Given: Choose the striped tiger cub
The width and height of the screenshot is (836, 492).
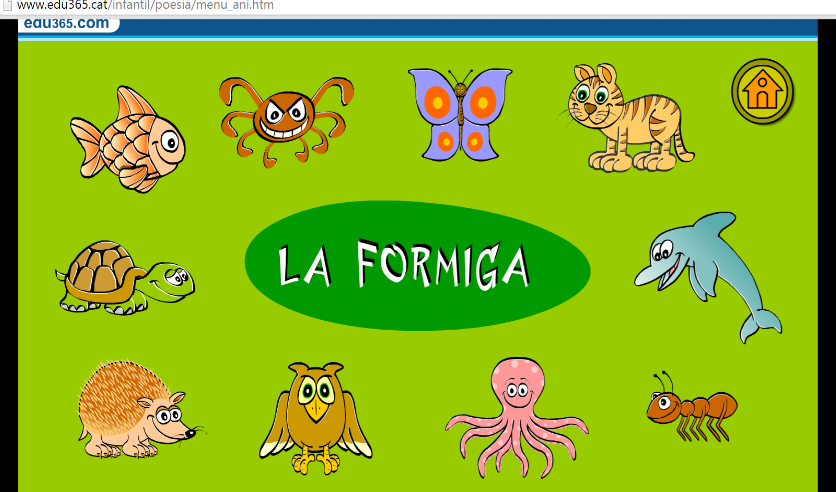Looking at the screenshot, I should [626, 117].
